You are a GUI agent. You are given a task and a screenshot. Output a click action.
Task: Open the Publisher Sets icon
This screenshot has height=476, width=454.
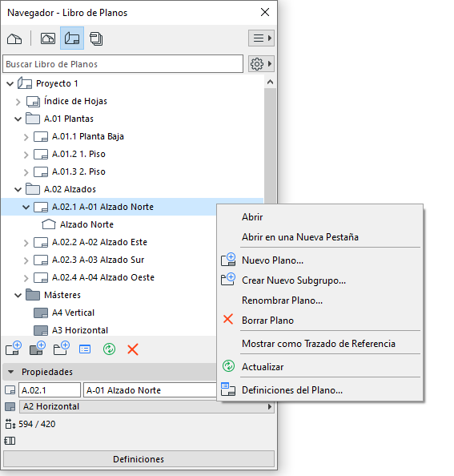click(96, 38)
